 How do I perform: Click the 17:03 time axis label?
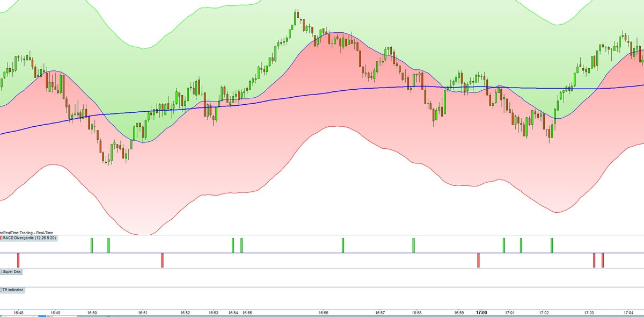[x=589, y=312]
